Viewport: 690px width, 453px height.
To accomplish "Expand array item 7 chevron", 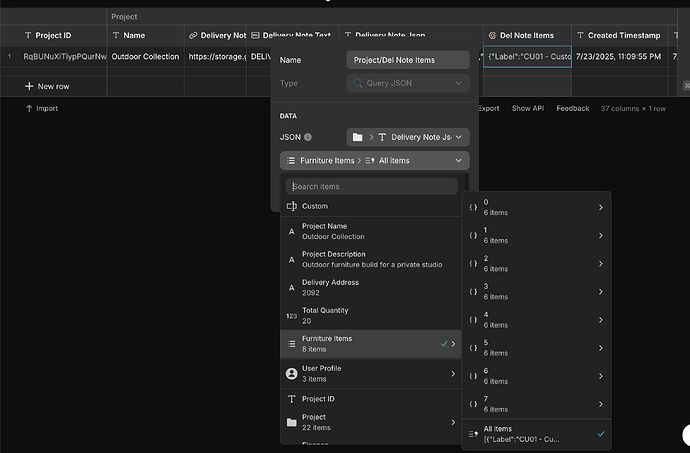I will [601, 404].
